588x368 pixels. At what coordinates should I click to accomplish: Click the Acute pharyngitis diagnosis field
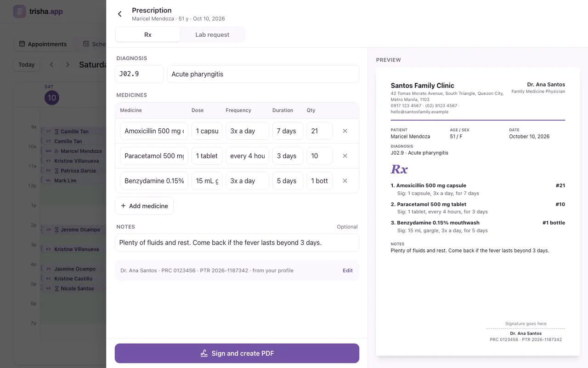point(263,74)
